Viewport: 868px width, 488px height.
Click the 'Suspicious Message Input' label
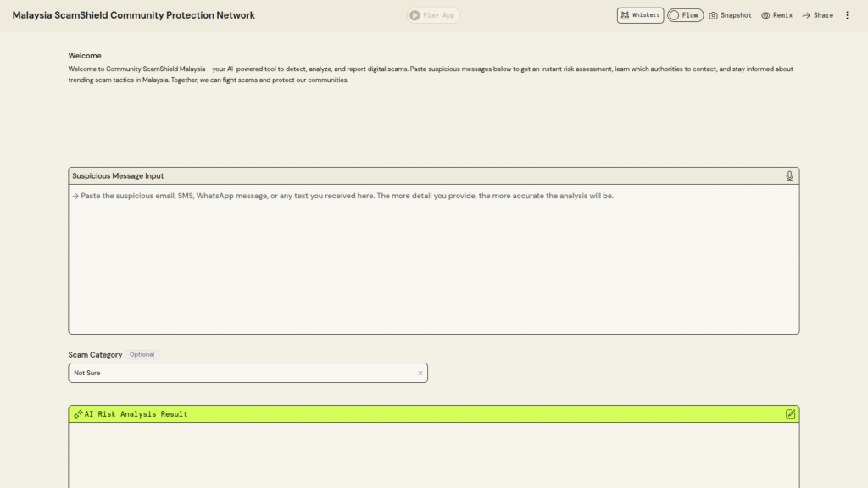pos(118,176)
